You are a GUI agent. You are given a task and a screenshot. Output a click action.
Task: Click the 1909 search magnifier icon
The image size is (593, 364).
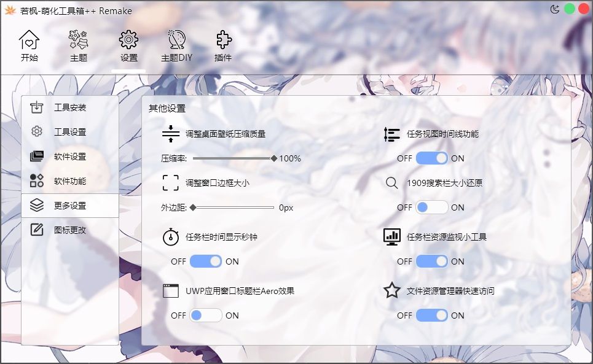(392, 183)
